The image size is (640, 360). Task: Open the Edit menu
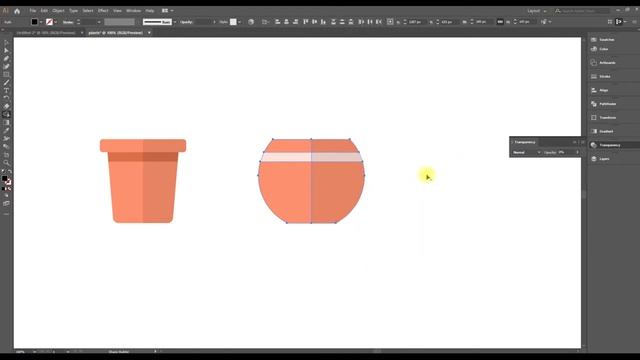click(x=44, y=11)
